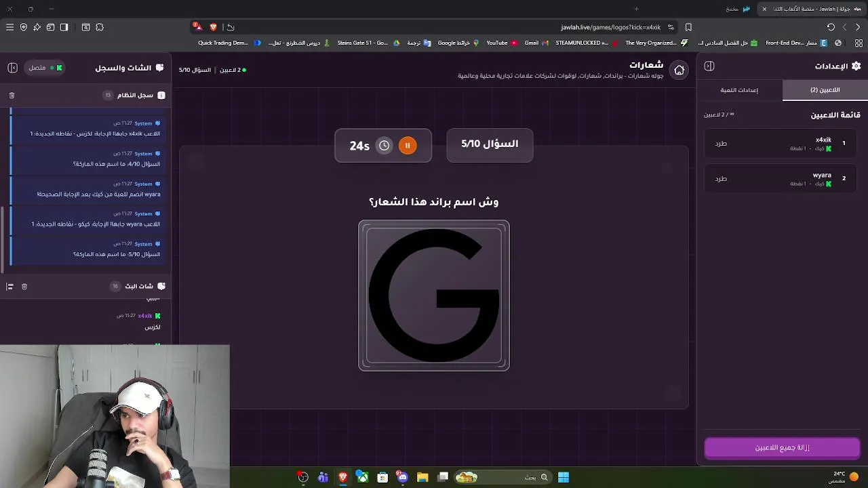
Task: Click the شات البث chat icon
Action: coord(161,287)
